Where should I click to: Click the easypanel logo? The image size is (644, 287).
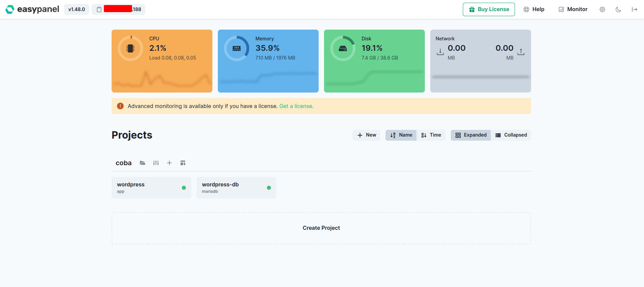pos(32,9)
